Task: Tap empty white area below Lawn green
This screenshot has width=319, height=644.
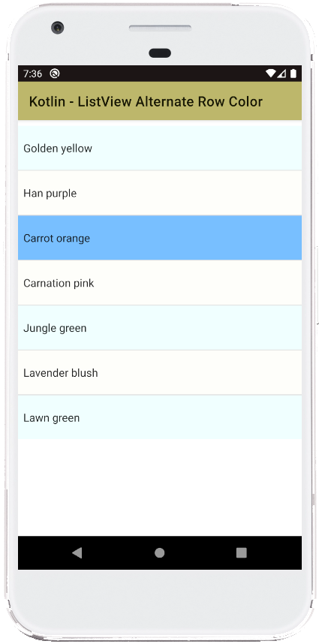Action: (x=160, y=488)
